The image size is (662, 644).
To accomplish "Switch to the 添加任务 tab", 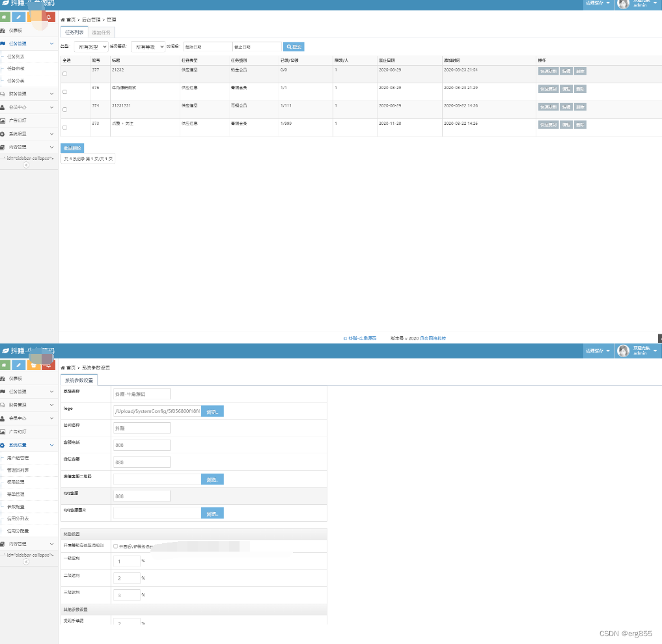I will pos(102,32).
